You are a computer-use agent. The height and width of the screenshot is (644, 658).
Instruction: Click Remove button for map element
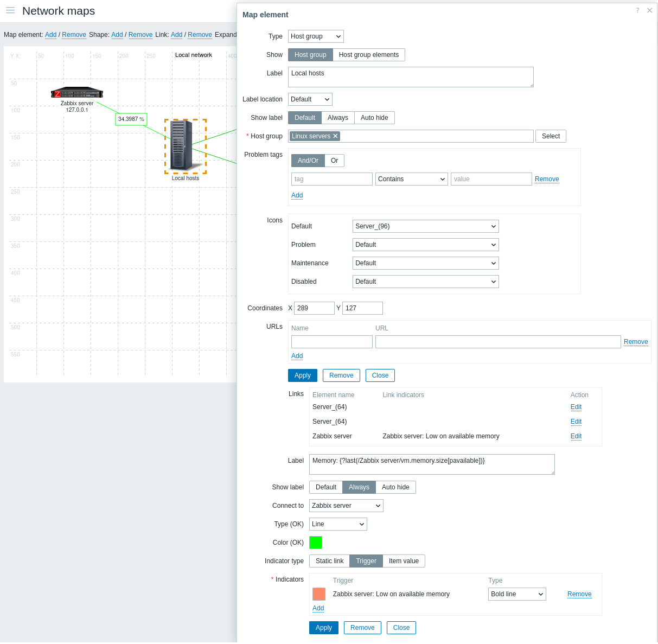(x=341, y=375)
